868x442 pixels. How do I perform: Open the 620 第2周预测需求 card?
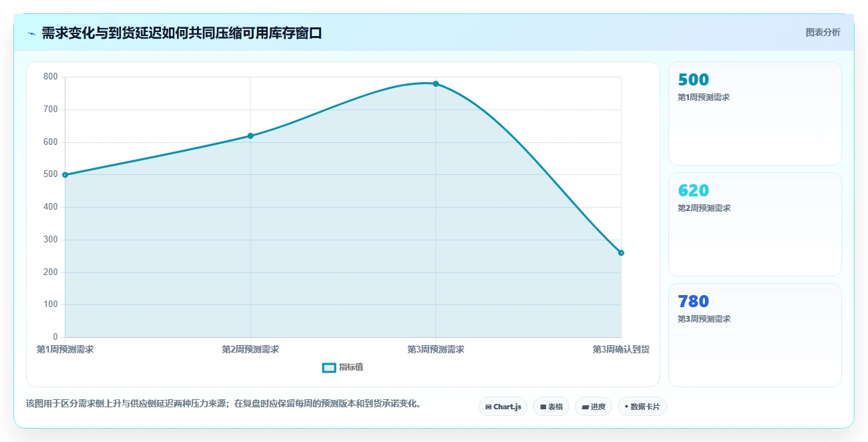pyautogui.click(x=755, y=224)
